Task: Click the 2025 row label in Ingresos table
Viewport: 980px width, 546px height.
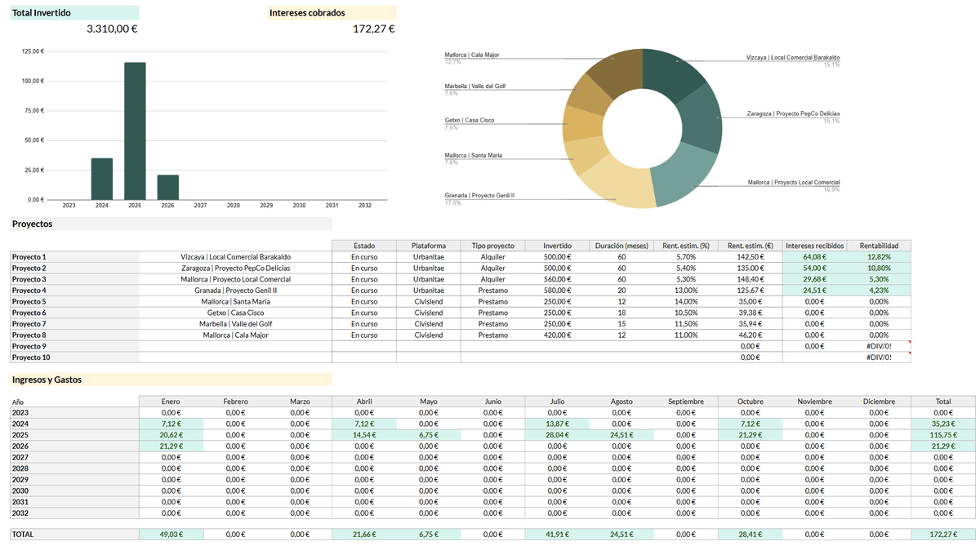Action: tap(74, 435)
